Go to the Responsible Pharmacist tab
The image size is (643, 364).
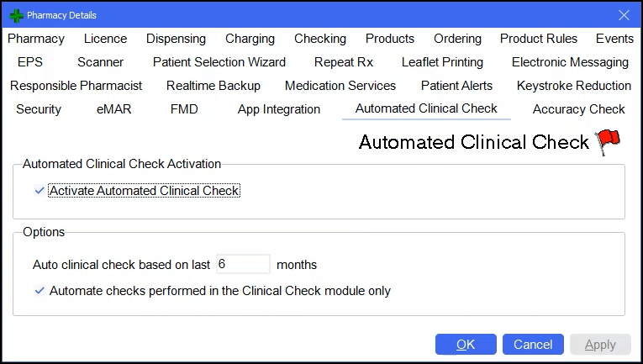76,86
